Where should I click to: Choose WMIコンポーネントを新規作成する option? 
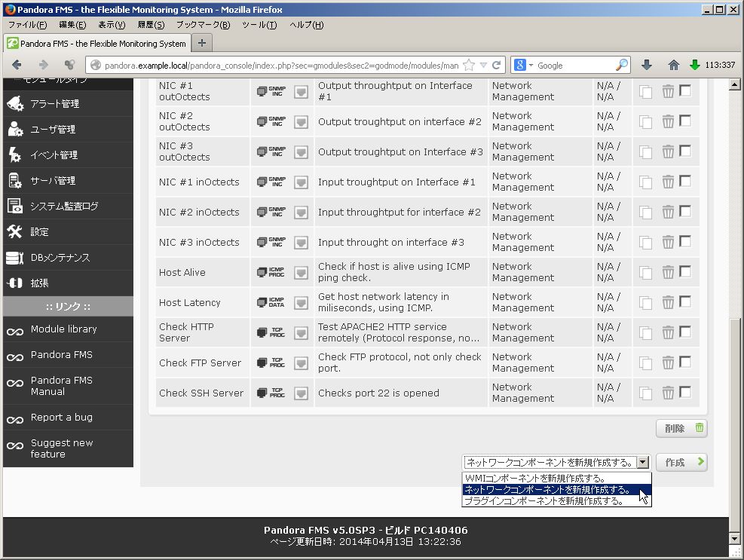(x=556, y=479)
